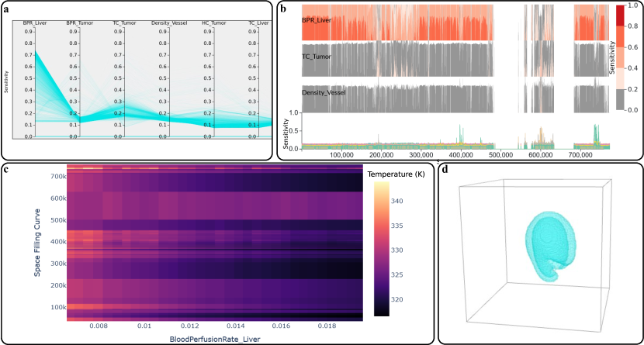This screenshot has height=345, width=644.
Task: Click the bold panel label d
Action: coord(445,168)
